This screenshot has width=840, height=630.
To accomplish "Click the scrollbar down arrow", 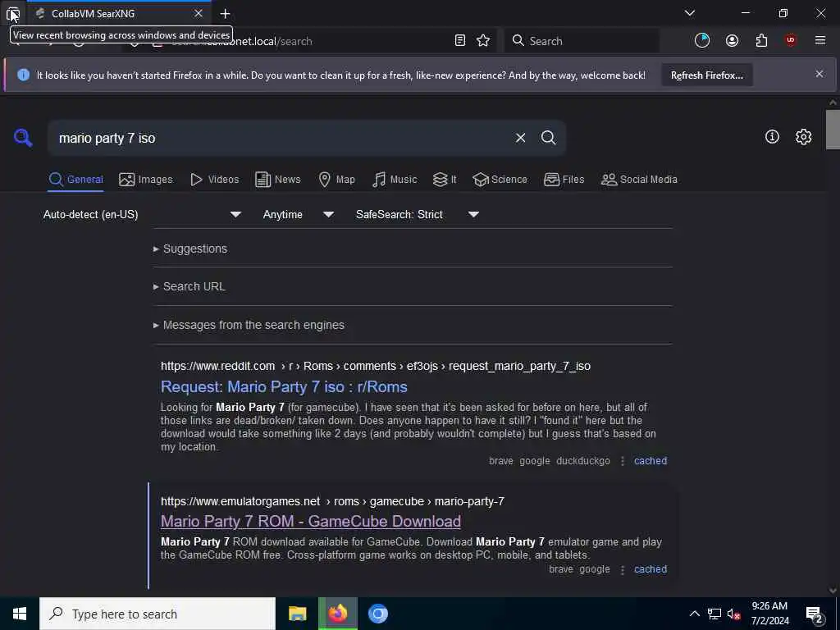I will (833, 591).
